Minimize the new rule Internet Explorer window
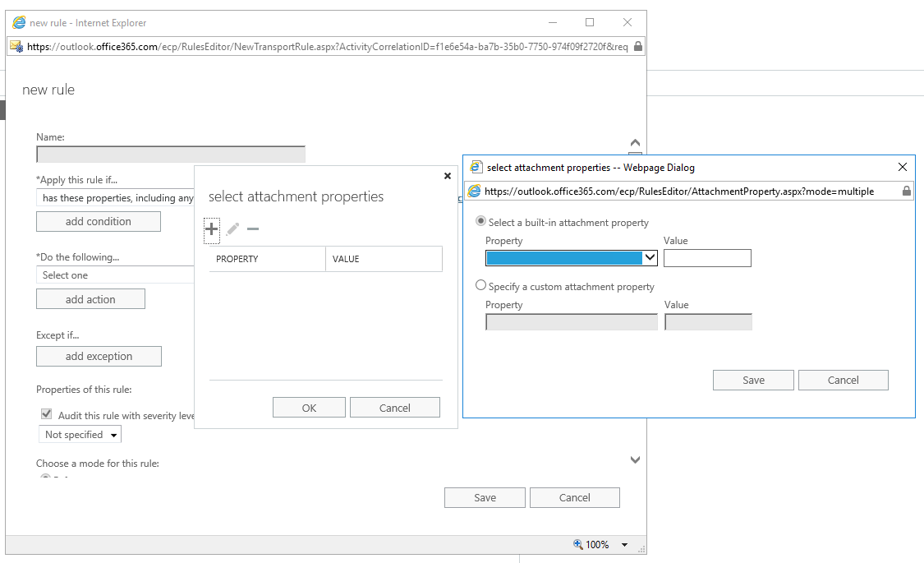924x563 pixels. [553, 22]
